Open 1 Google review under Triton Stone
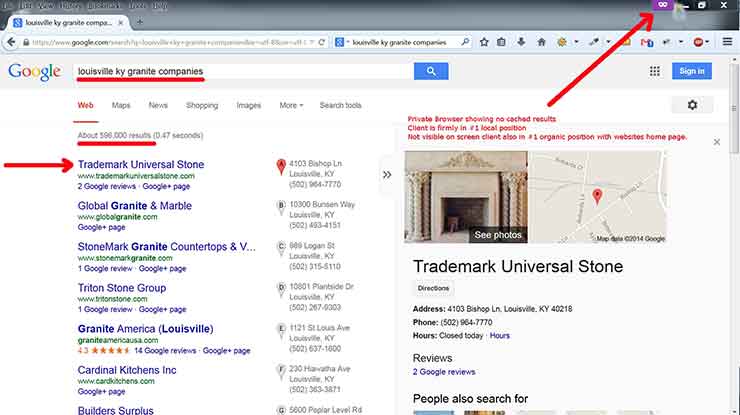The width and height of the screenshot is (740, 415). [105, 310]
